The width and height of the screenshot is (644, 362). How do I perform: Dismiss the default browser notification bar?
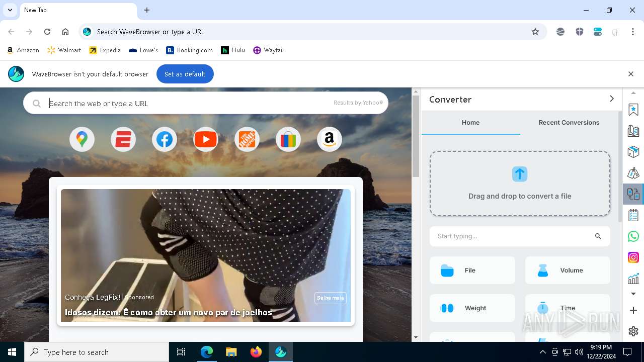[x=631, y=74]
